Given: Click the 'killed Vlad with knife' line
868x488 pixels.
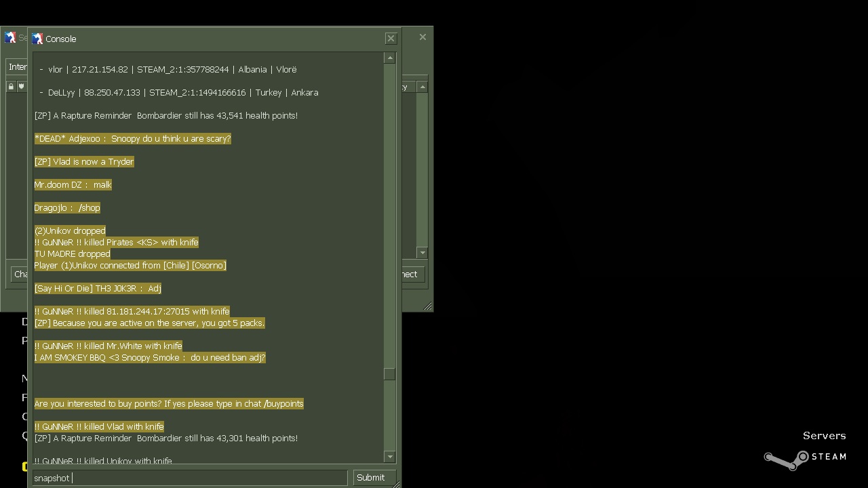Looking at the screenshot, I should coord(99,426).
